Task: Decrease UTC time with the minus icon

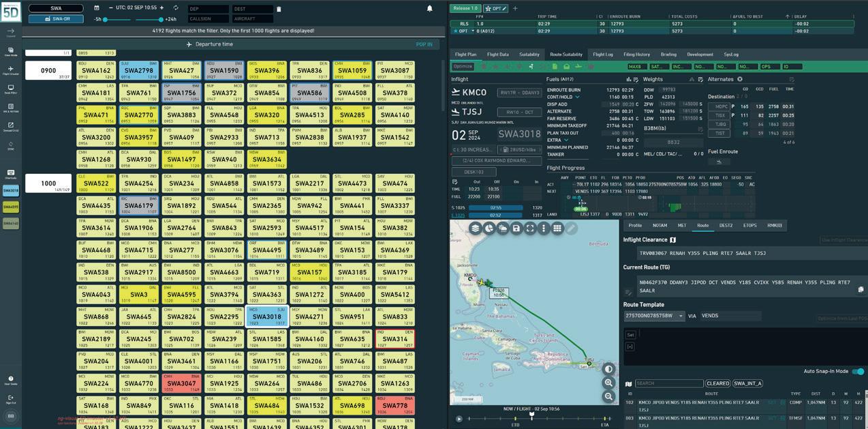Action: point(111,8)
